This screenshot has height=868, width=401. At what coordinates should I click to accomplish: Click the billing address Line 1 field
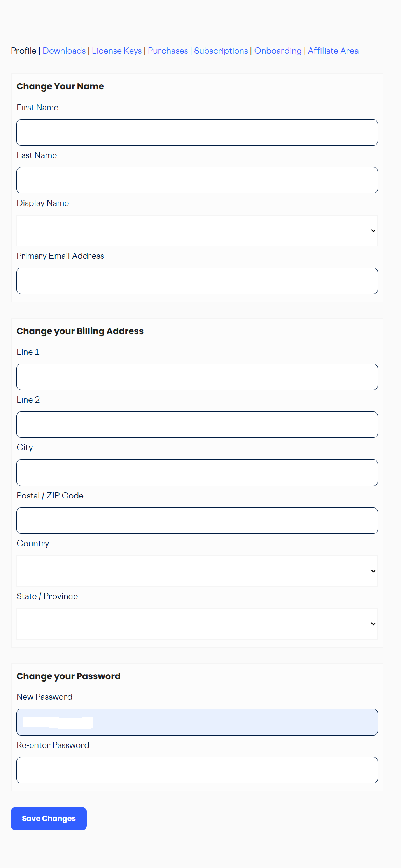[x=197, y=376]
